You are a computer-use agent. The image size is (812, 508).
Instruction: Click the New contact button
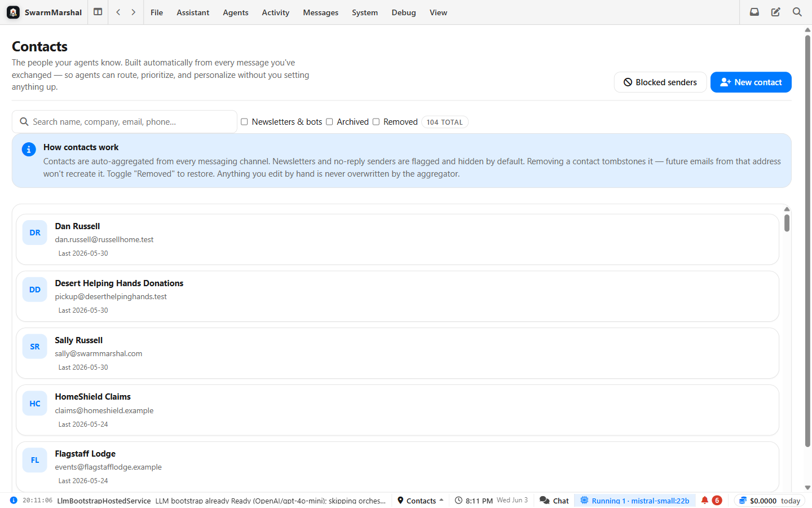(x=751, y=82)
